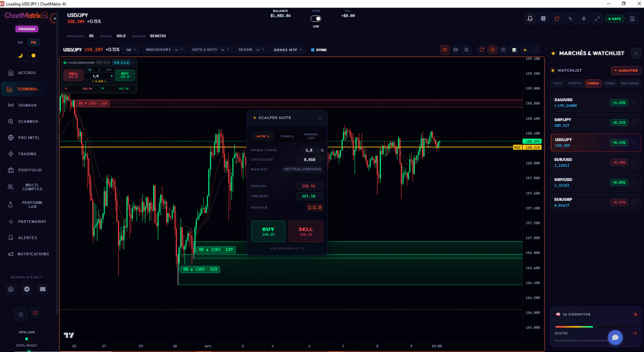Expand the INDICATEURS dropdown
The image size is (644, 352).
165,50
